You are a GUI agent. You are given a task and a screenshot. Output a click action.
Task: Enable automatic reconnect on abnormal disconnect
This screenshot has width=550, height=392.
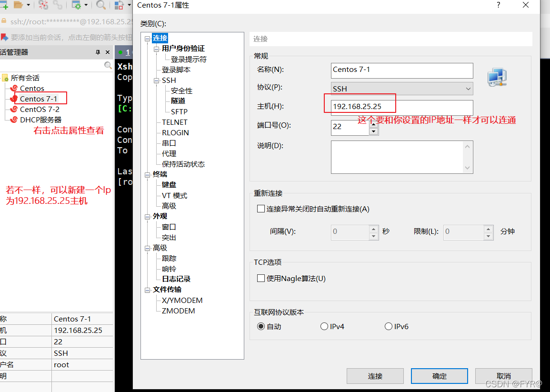click(x=261, y=208)
